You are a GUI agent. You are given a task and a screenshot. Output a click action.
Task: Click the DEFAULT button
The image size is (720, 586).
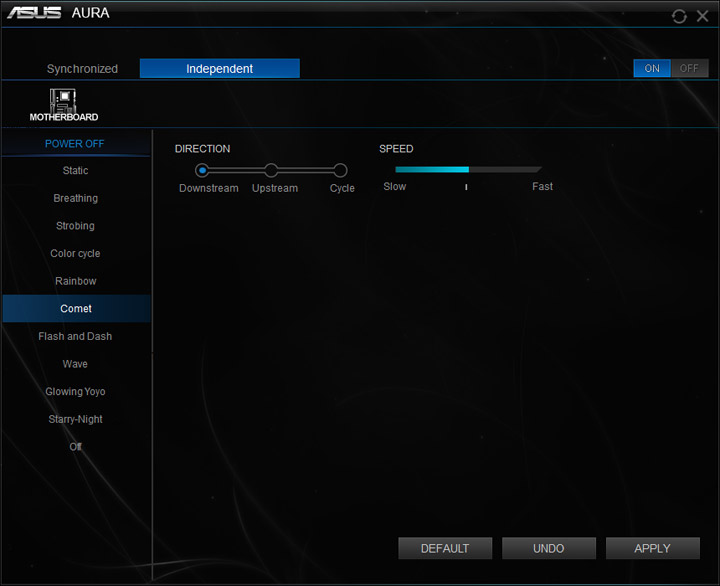click(445, 548)
